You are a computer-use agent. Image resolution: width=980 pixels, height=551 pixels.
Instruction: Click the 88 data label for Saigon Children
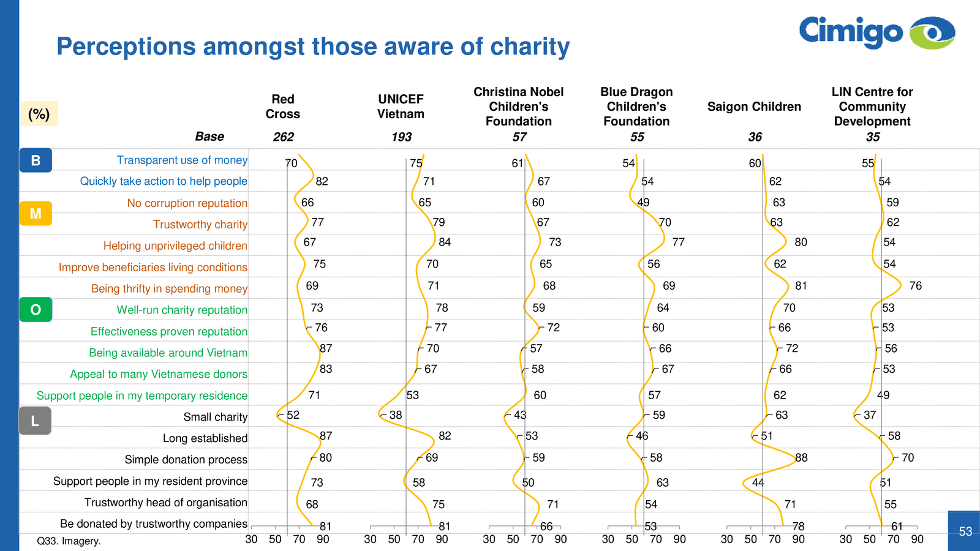pos(801,458)
